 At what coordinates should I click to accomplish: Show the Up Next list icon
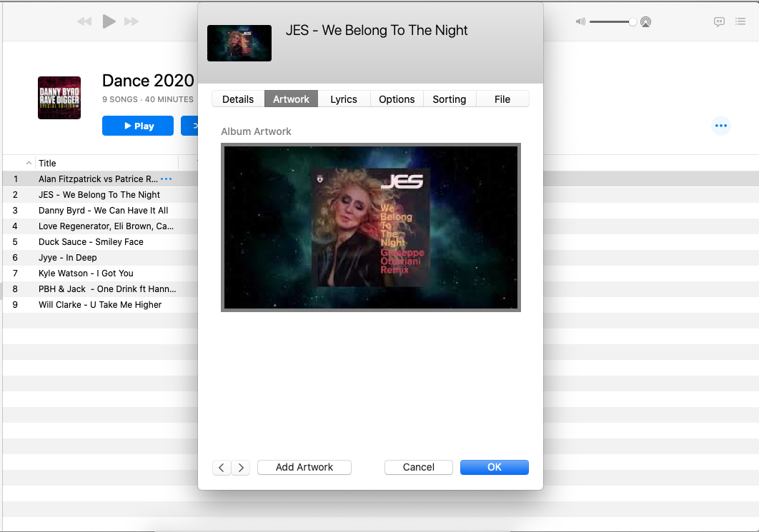point(740,21)
